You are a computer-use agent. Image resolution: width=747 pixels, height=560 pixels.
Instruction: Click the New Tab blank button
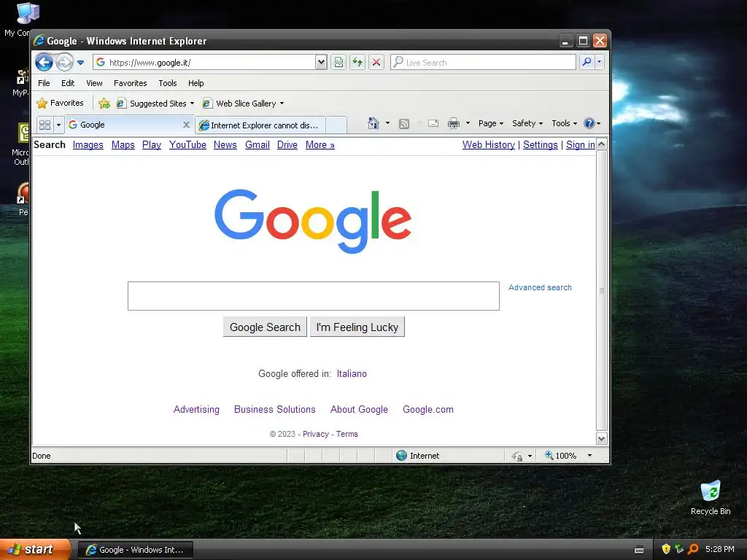click(x=336, y=125)
